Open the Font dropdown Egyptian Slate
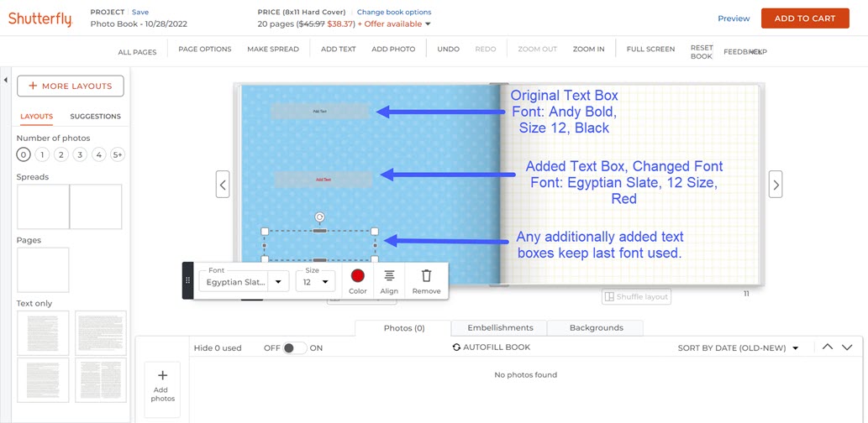868x423 pixels. click(x=244, y=282)
